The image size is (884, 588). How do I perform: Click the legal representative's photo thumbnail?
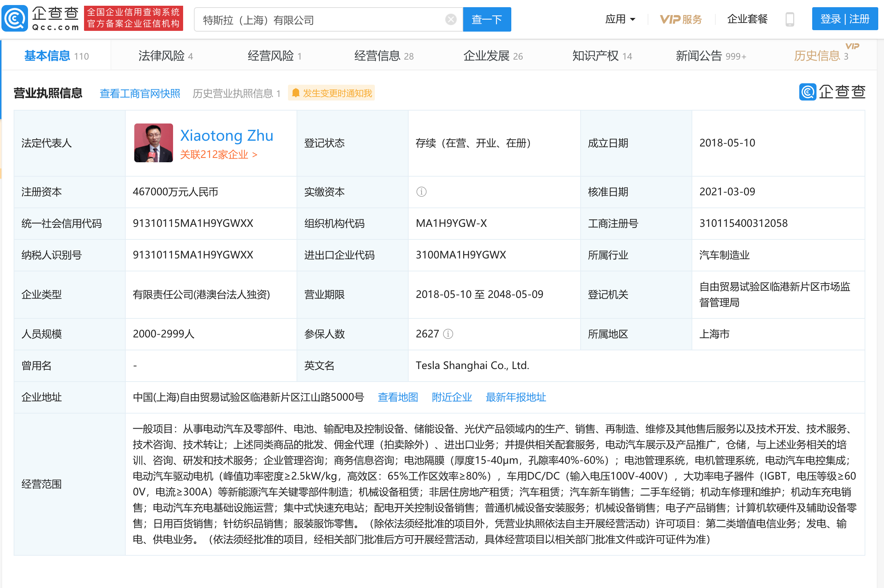pyautogui.click(x=153, y=143)
